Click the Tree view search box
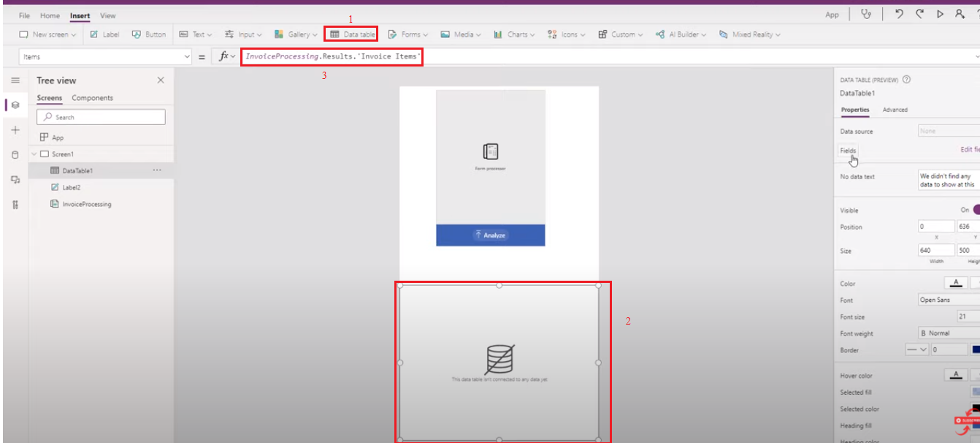 (101, 117)
